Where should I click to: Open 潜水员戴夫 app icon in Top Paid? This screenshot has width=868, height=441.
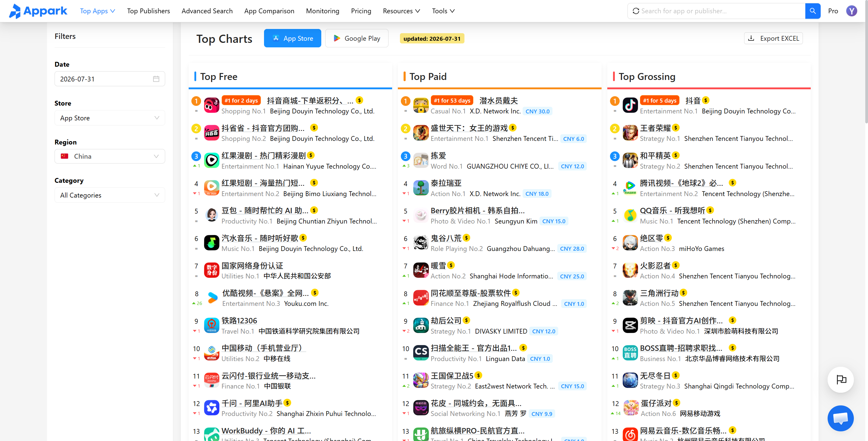click(x=421, y=105)
